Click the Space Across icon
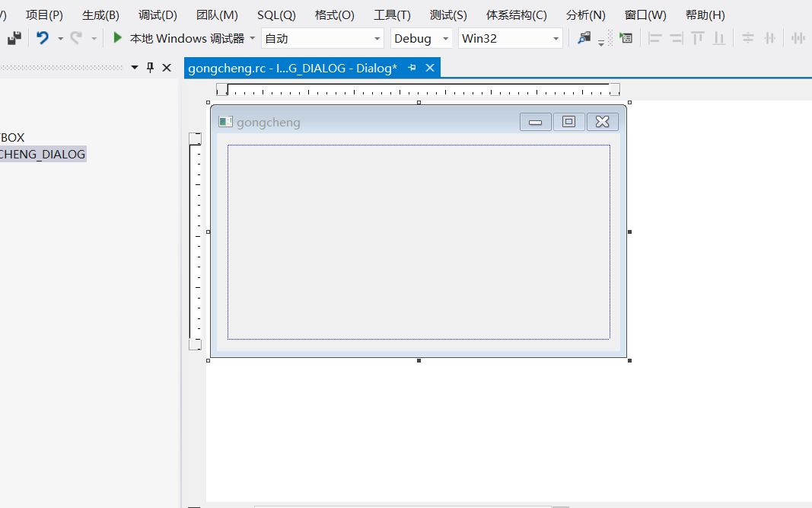The width and height of the screenshot is (812, 508). coord(798,38)
